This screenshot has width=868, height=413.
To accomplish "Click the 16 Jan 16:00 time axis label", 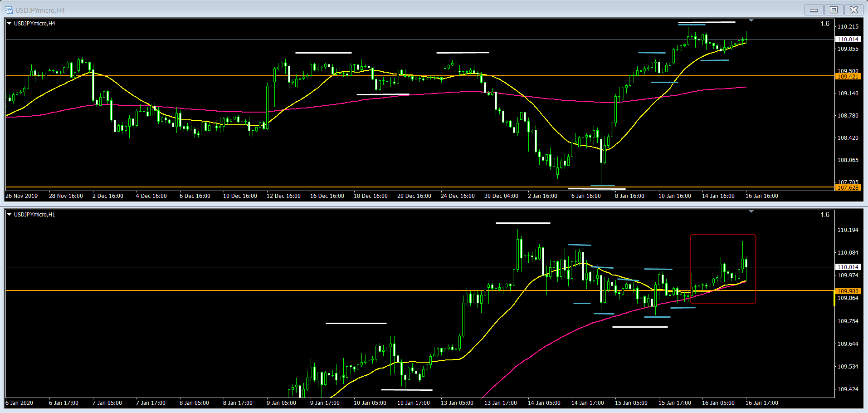I will point(762,196).
